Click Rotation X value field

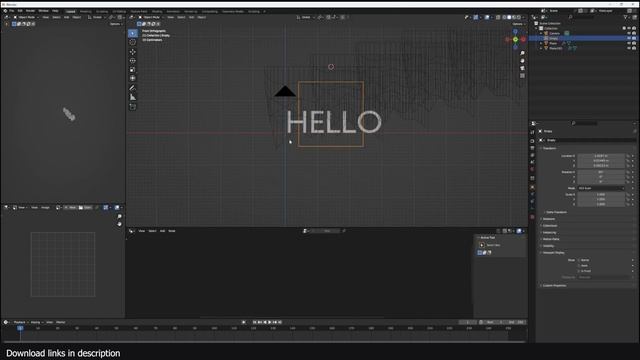coord(601,172)
